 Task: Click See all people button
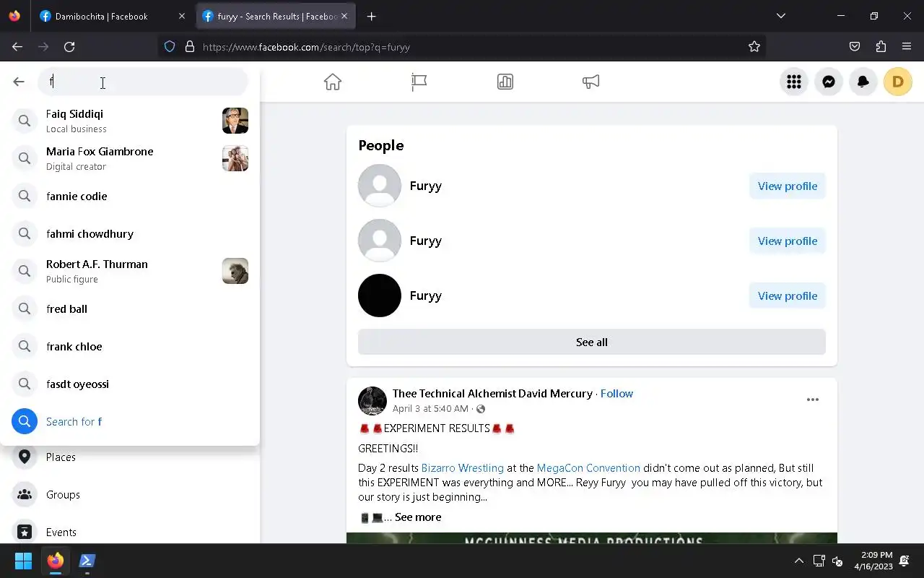pos(592,342)
